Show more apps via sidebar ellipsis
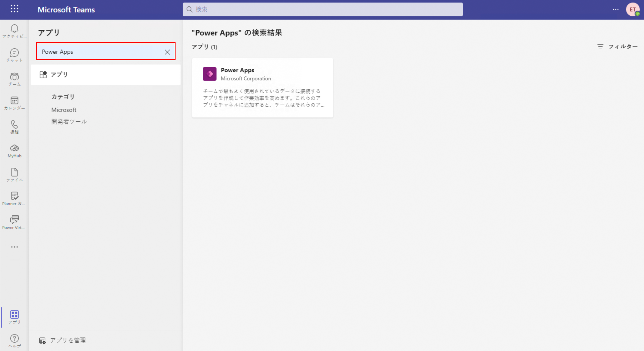The image size is (644, 351). tap(14, 247)
